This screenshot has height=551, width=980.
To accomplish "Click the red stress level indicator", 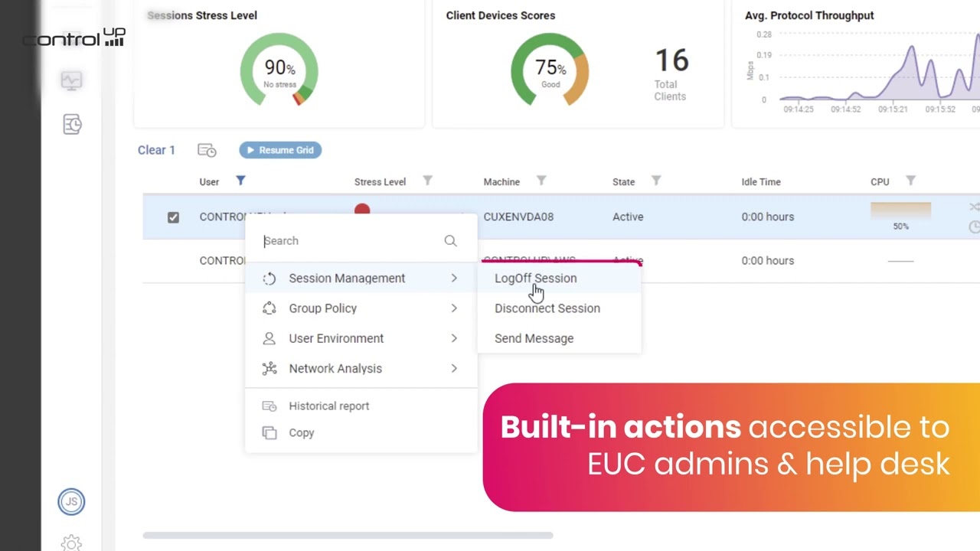I will (x=362, y=210).
